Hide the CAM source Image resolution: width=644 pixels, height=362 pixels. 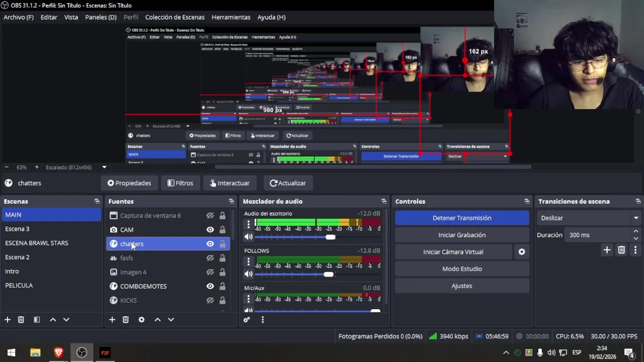210,230
